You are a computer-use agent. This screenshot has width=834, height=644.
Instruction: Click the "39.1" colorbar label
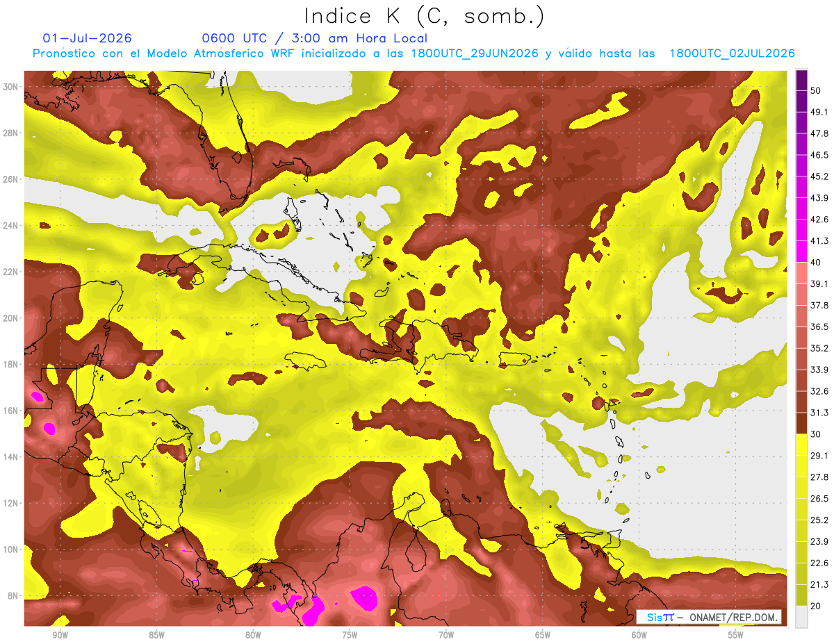[819, 283]
